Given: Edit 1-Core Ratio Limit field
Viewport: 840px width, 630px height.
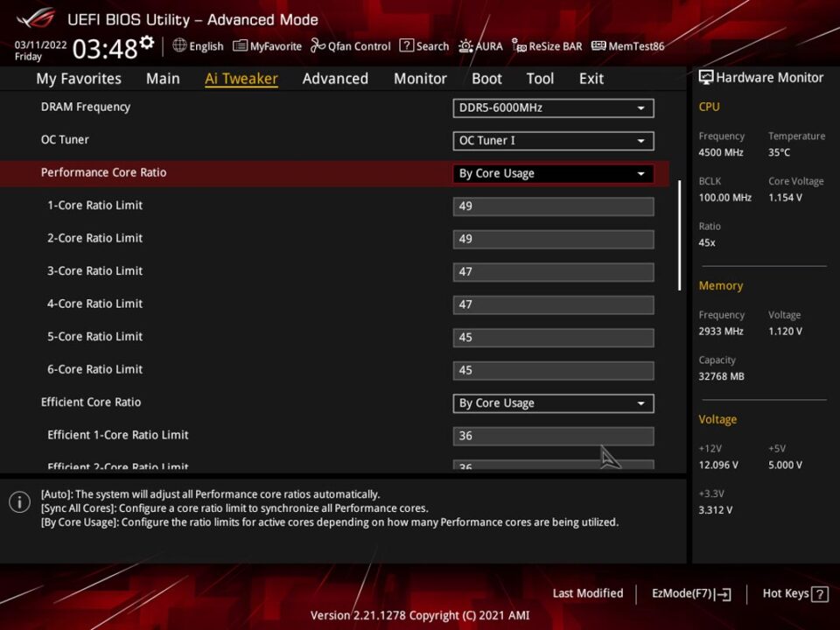Looking at the screenshot, I should point(553,206).
